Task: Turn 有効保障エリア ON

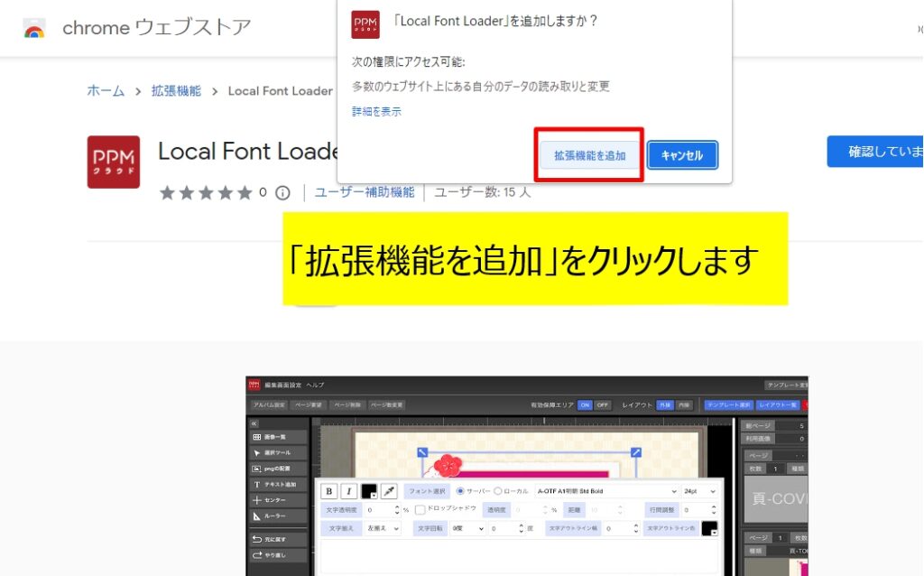Action: tap(585, 405)
